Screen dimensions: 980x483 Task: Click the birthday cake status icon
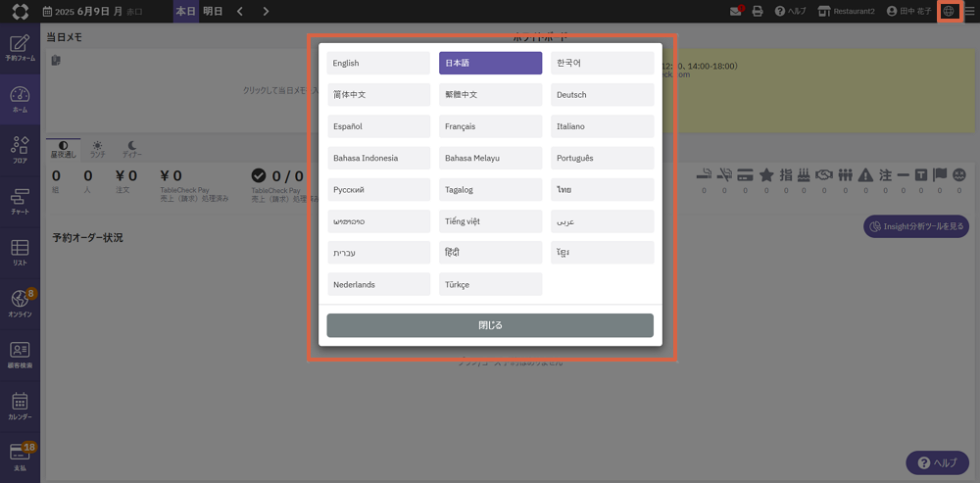805,175
